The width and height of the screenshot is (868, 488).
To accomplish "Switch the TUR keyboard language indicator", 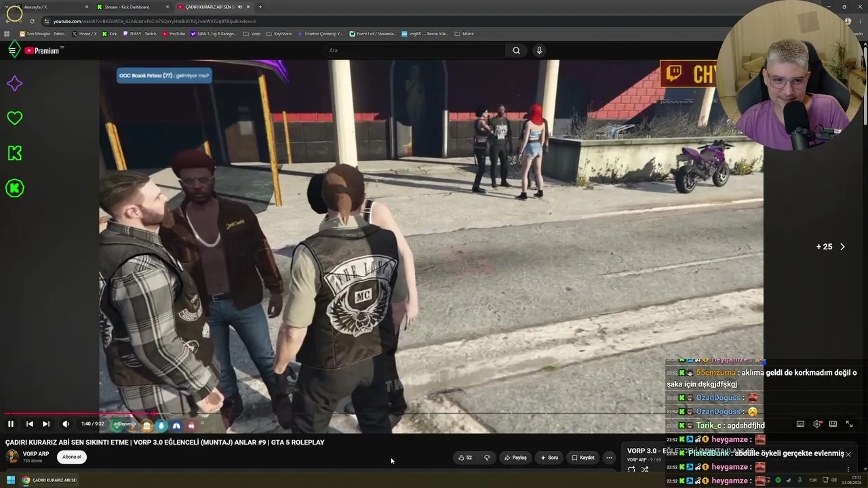I will [812, 481].
